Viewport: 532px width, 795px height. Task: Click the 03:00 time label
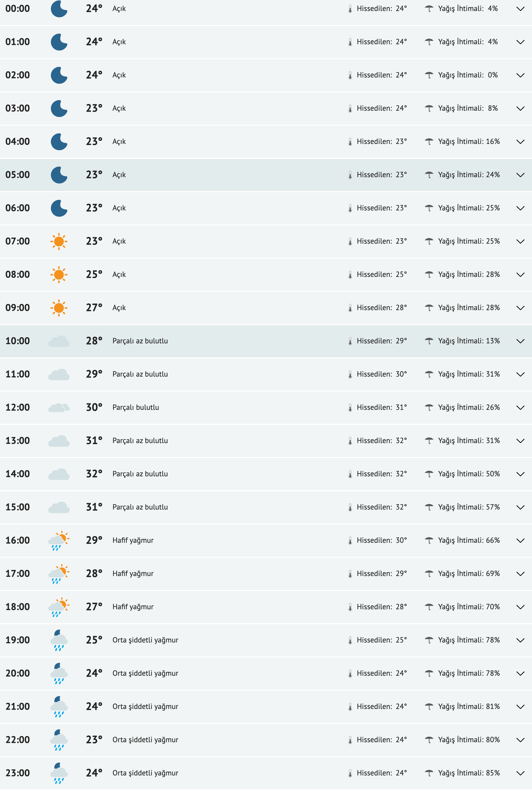pyautogui.click(x=18, y=108)
